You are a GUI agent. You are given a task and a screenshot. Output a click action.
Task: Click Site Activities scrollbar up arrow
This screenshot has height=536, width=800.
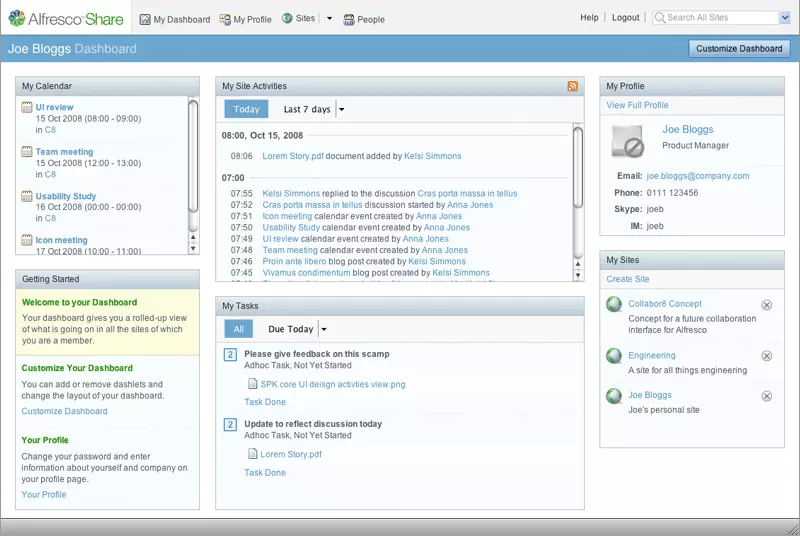click(x=578, y=264)
